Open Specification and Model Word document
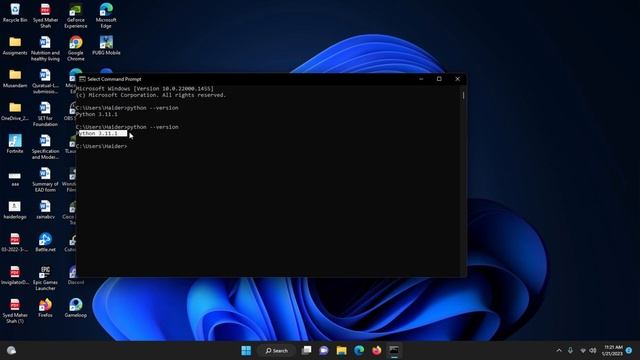The height and width of the screenshot is (360, 640). click(x=45, y=147)
